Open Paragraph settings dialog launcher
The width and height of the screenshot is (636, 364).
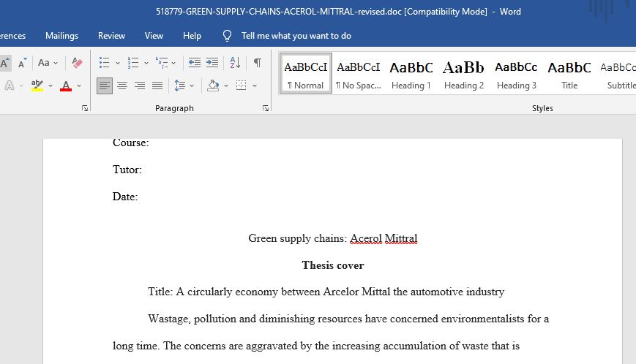[265, 108]
